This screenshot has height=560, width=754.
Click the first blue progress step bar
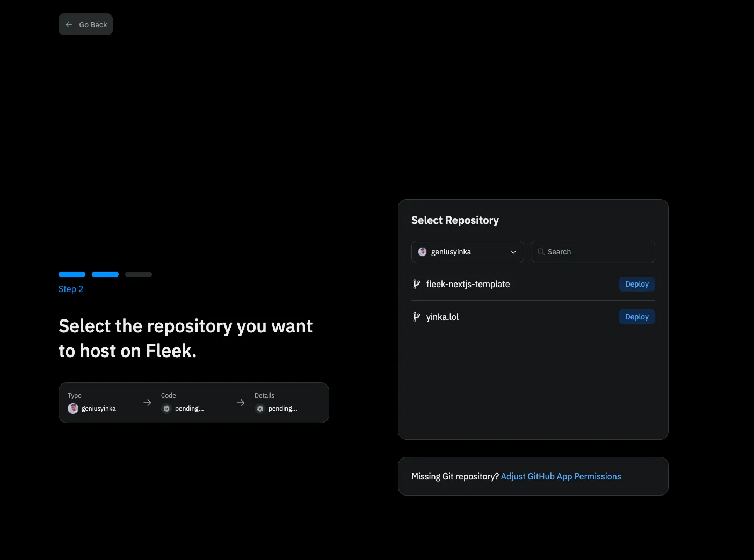tap(72, 274)
